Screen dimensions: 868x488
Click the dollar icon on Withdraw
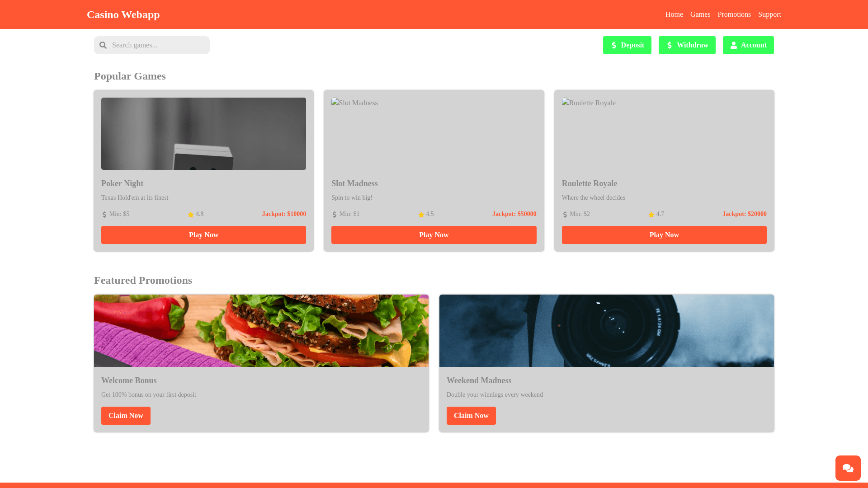point(670,45)
